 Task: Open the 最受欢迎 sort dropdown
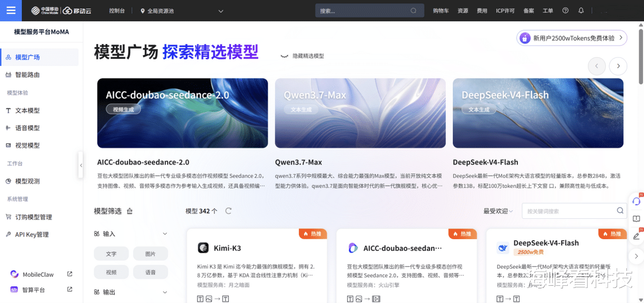[x=498, y=211]
